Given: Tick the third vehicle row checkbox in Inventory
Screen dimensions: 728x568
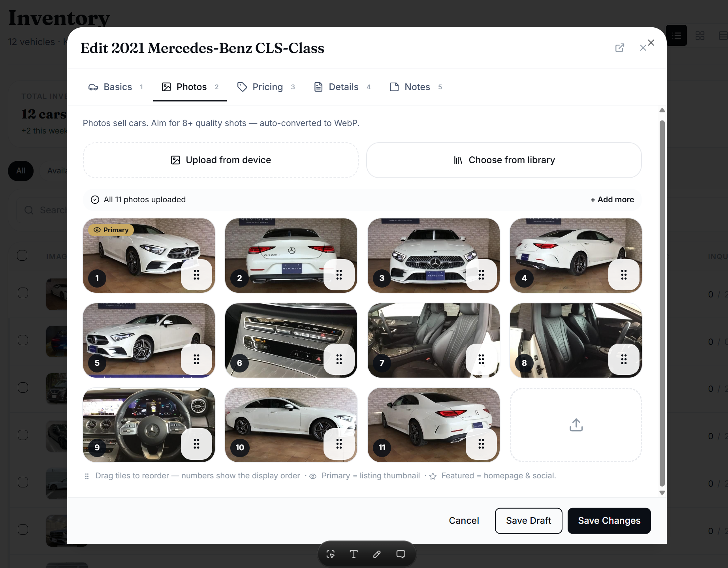Looking at the screenshot, I should [x=23, y=387].
